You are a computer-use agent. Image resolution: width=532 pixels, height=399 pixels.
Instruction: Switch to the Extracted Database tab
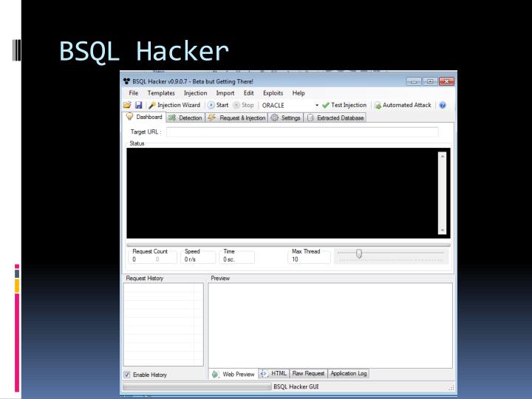pos(335,117)
